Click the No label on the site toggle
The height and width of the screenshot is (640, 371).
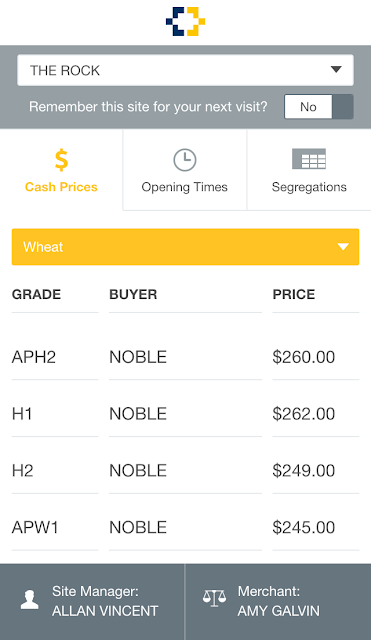[308, 107]
